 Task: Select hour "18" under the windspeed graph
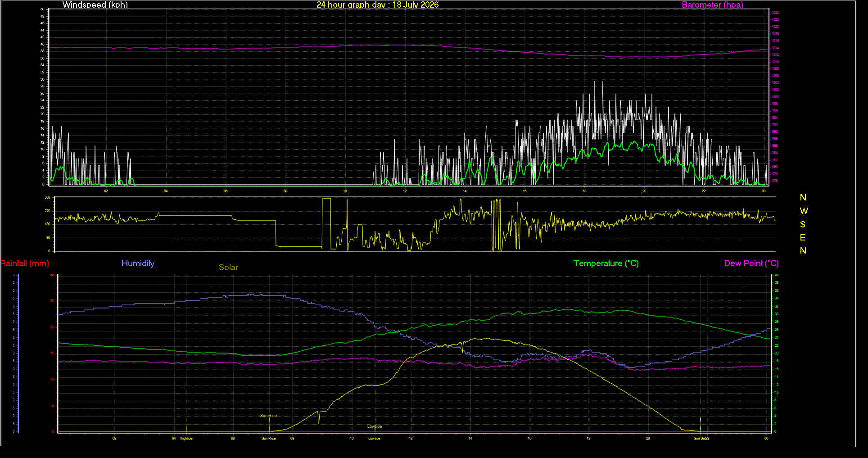585,191
